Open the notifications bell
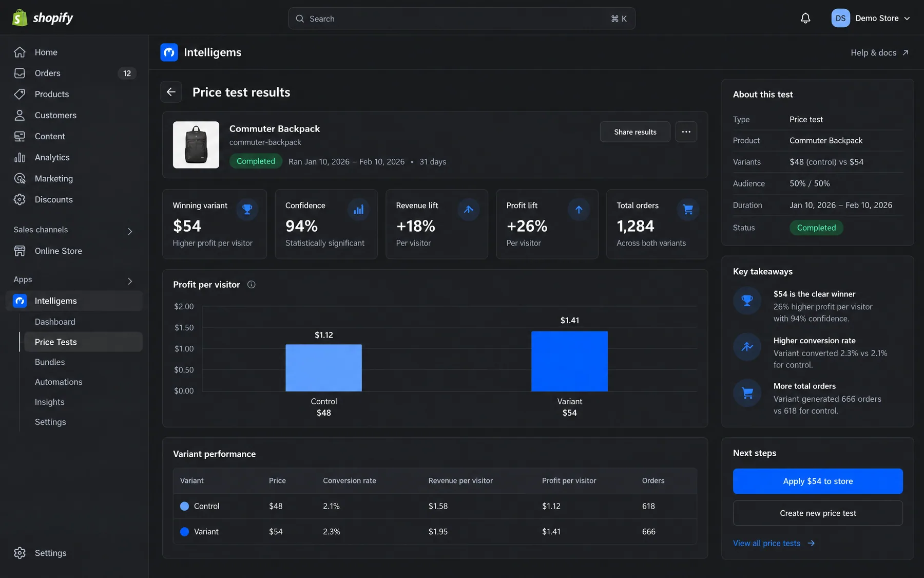 [x=805, y=18]
